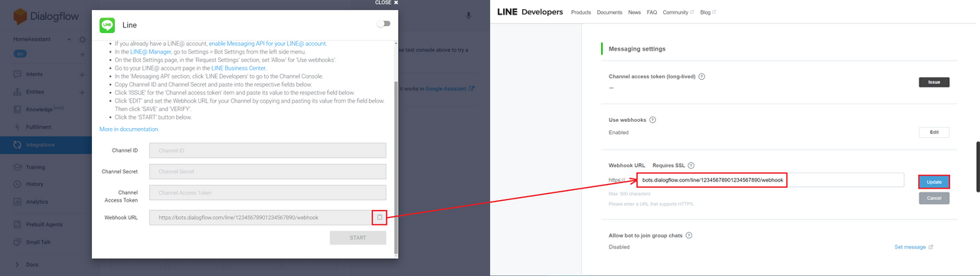Add a new entity with plus icon

[82, 92]
